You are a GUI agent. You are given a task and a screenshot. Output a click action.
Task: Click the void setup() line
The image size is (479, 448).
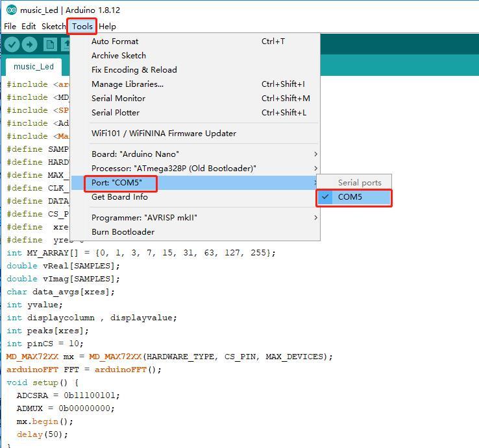point(42,383)
